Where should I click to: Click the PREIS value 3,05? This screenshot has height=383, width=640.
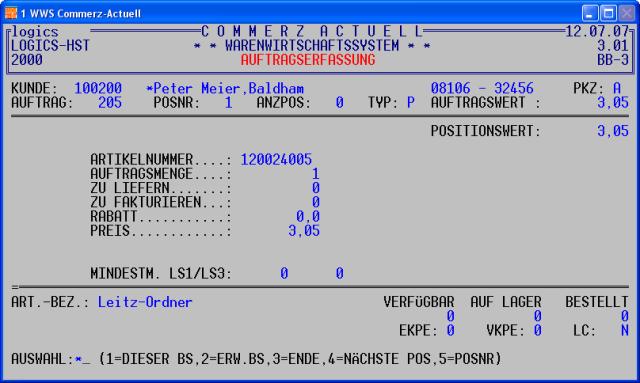(x=304, y=231)
